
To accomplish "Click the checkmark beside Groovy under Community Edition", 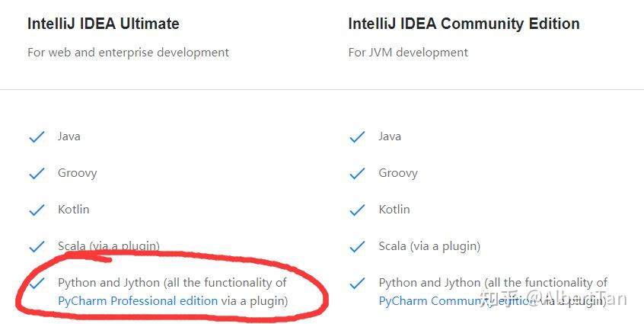I will 357,174.
